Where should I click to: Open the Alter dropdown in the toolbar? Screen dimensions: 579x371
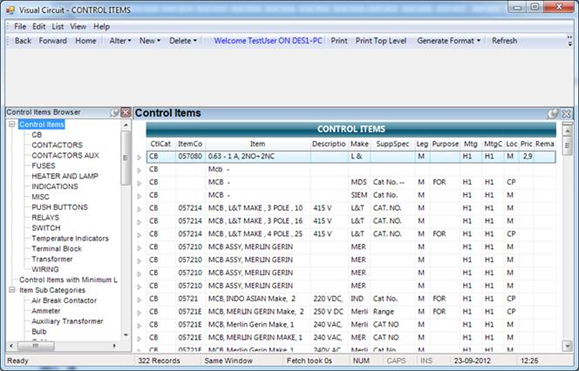[120, 41]
